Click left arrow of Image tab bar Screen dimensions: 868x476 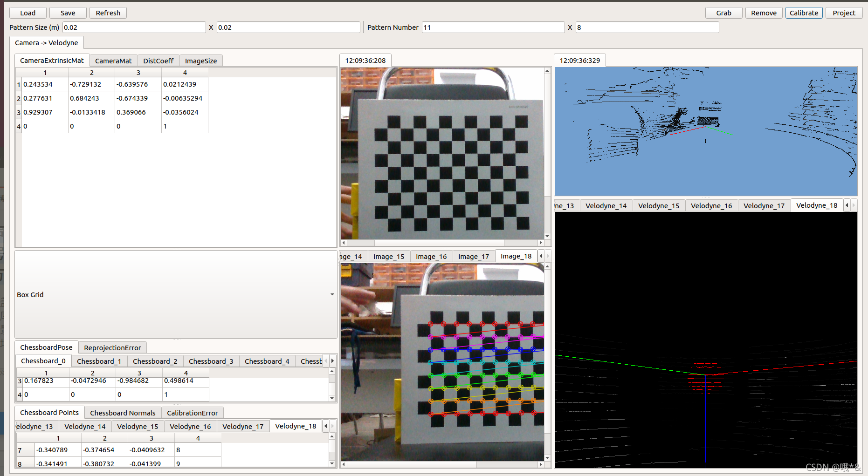pos(541,256)
